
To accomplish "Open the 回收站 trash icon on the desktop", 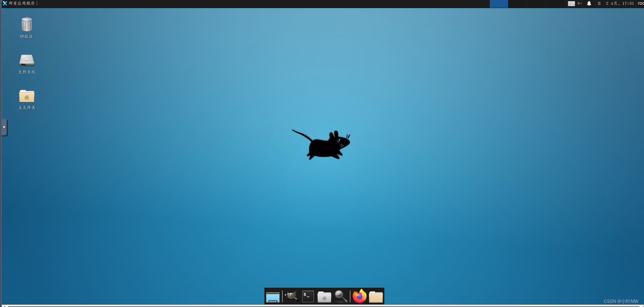I will coord(26,28).
